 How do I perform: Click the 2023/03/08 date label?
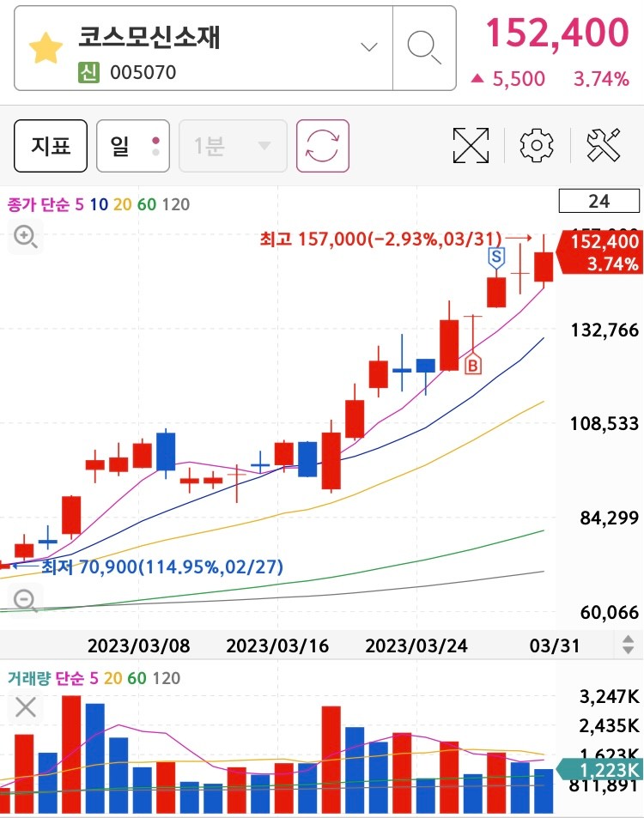(138, 645)
